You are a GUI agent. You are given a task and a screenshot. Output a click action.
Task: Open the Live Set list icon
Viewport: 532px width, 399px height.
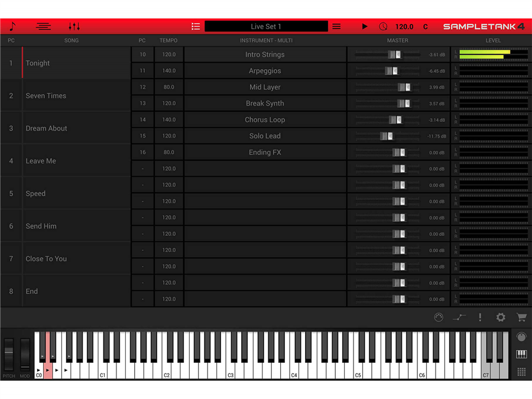[196, 27]
